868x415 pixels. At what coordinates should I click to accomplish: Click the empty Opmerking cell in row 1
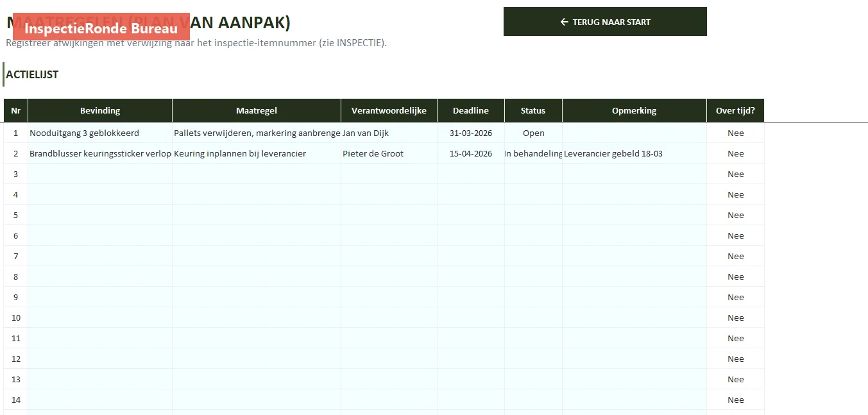pos(634,133)
